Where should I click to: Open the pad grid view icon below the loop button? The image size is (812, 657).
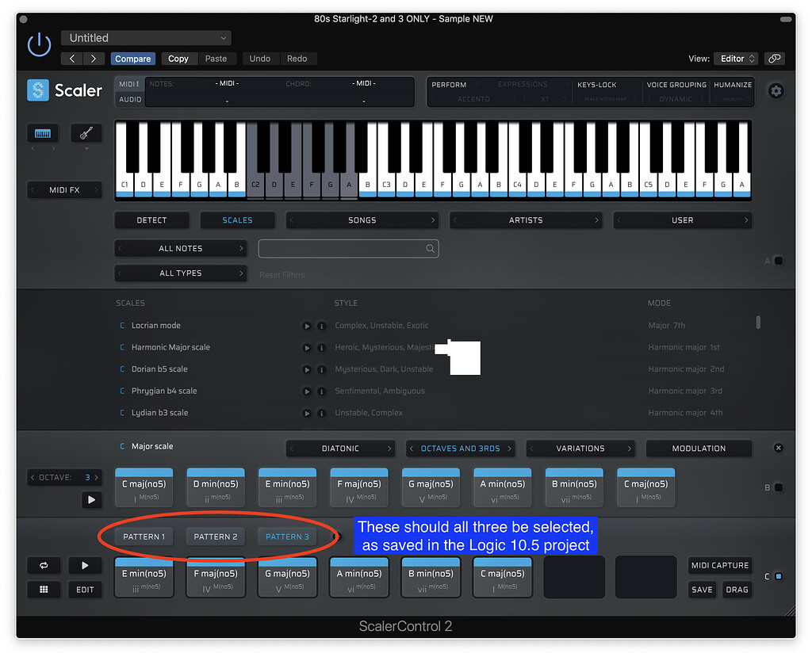click(x=44, y=589)
